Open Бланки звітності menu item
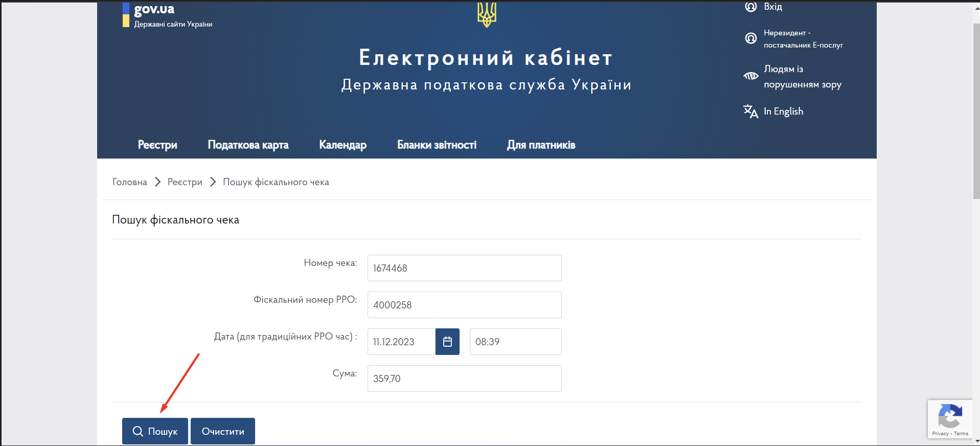The height and width of the screenshot is (446, 980). [437, 145]
